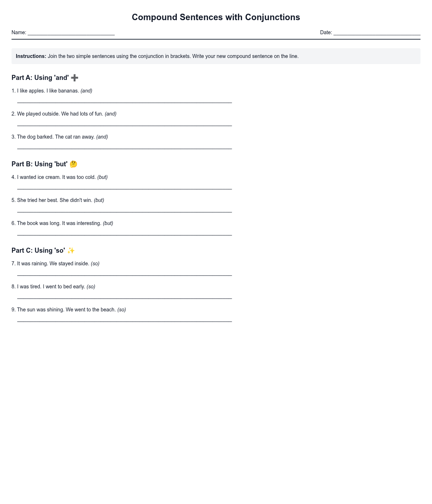
Task: Click the "Part C: Using 'so'" heading
Action: click(x=38, y=251)
